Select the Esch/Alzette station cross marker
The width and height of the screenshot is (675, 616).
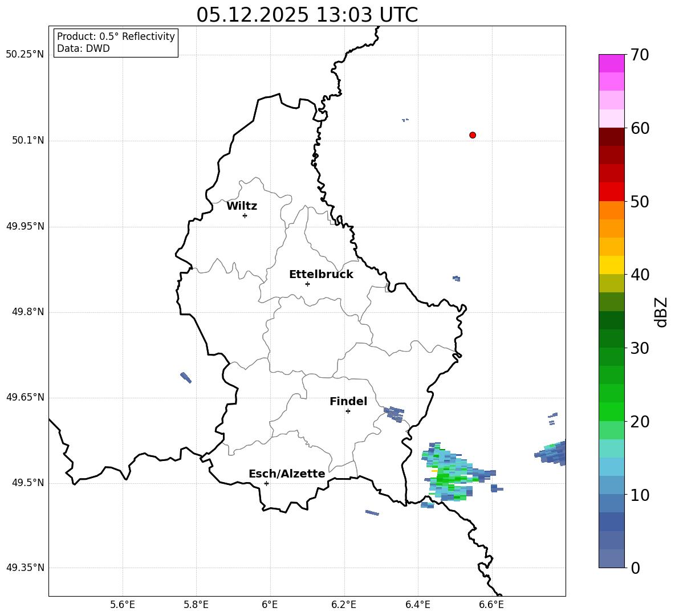coord(266,483)
